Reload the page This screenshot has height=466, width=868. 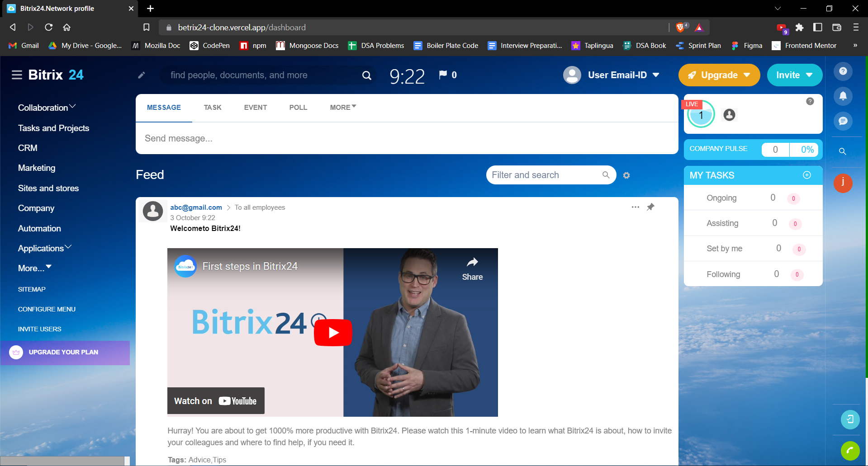pyautogui.click(x=48, y=28)
